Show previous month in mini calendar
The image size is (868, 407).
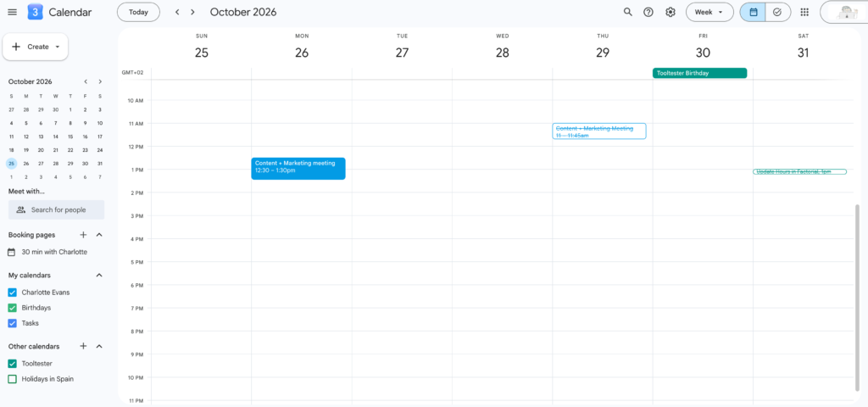[x=86, y=81]
